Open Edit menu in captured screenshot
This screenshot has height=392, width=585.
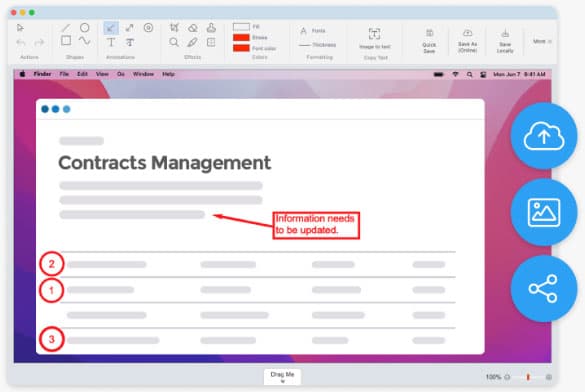[82, 74]
